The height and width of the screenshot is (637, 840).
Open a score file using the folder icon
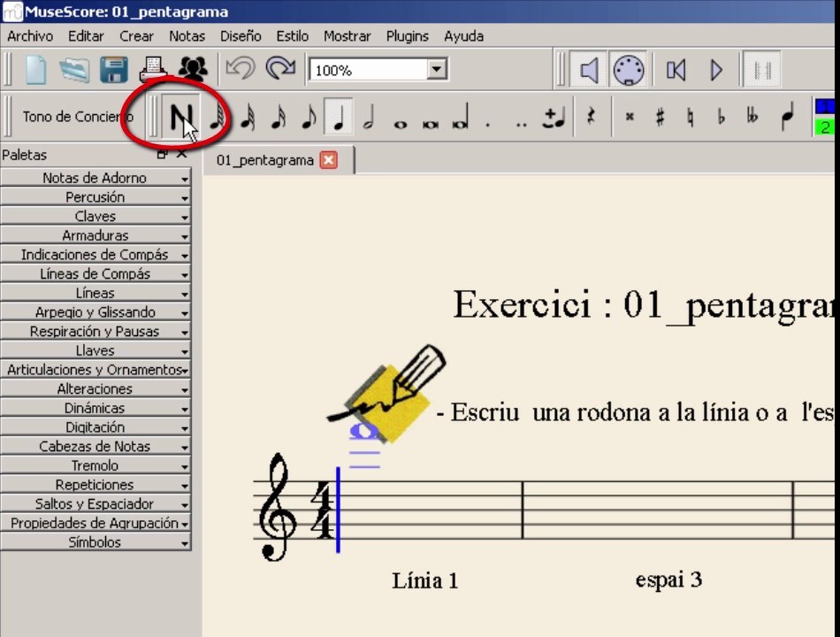point(74,70)
